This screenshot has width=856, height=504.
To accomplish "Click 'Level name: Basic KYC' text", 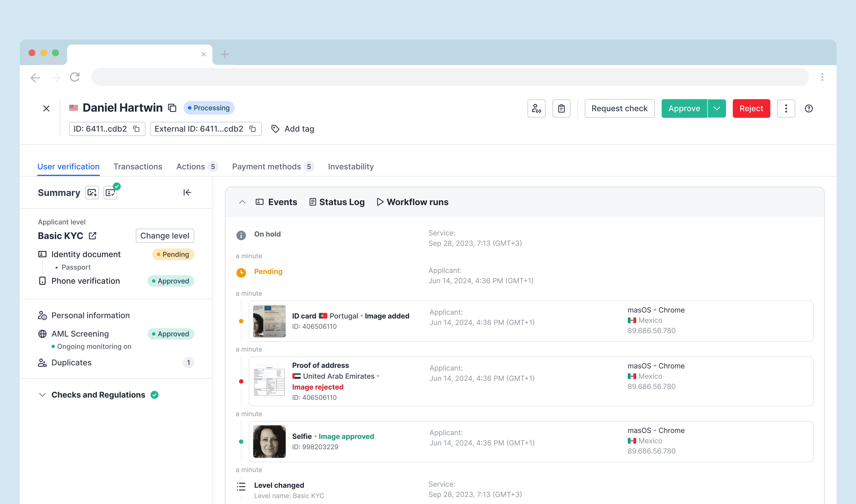I will coord(289,496).
